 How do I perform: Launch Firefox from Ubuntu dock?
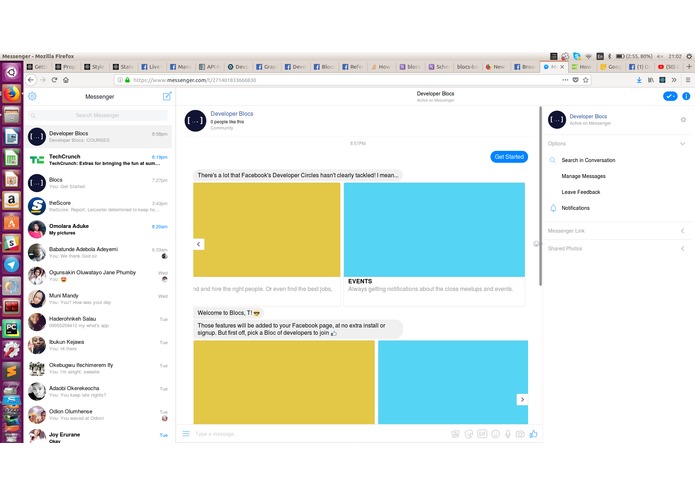[12, 94]
